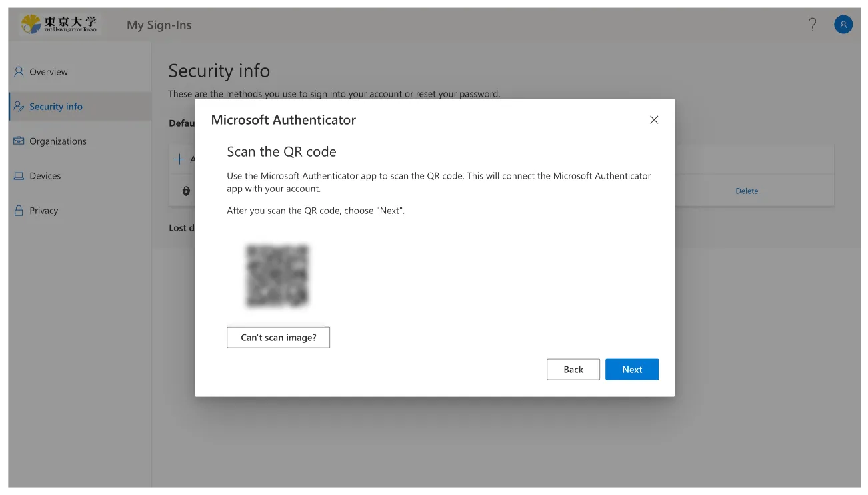The width and height of the screenshot is (868, 495).
Task: Click the Delete link in methods list
Action: tap(747, 191)
